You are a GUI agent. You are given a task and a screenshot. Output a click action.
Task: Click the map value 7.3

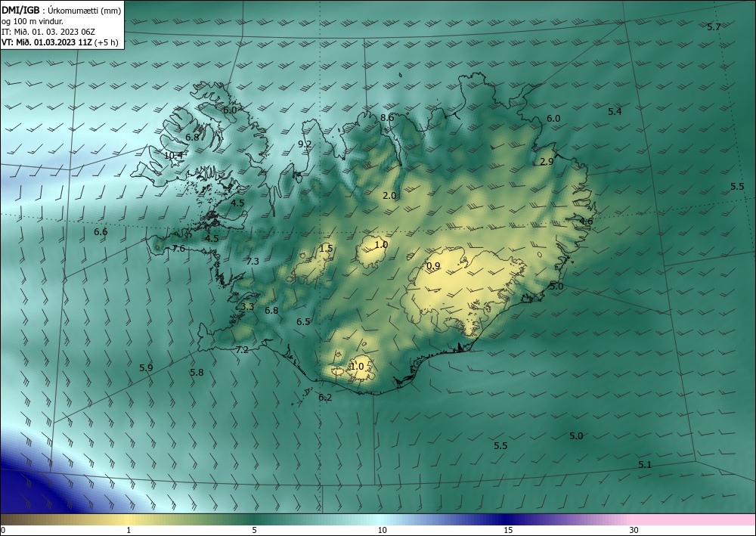253,262
